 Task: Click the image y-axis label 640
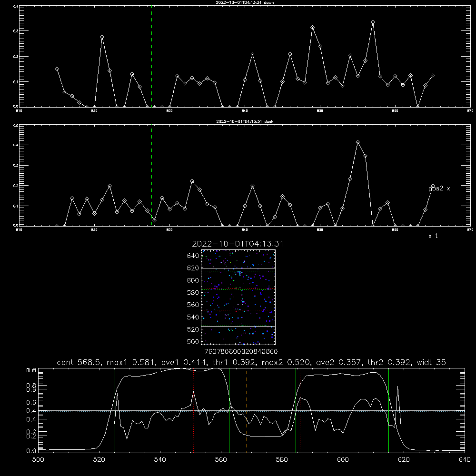point(193,256)
